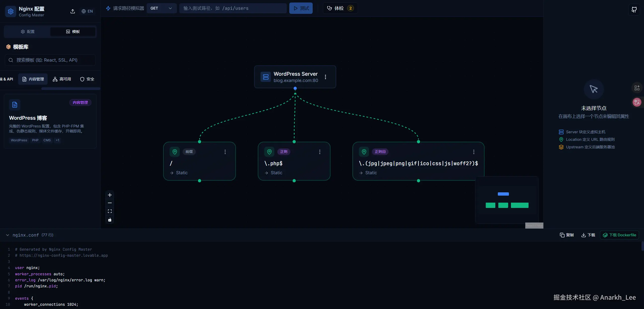Screen dimensions: 644x309
Task: Click the upload/export icon in sidebar header
Action: tap(73, 11)
